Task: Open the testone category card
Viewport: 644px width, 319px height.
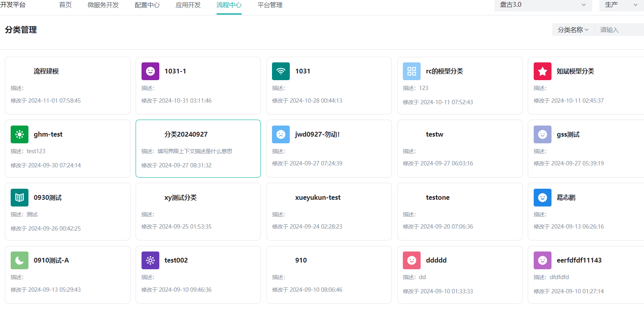Action: click(460, 212)
